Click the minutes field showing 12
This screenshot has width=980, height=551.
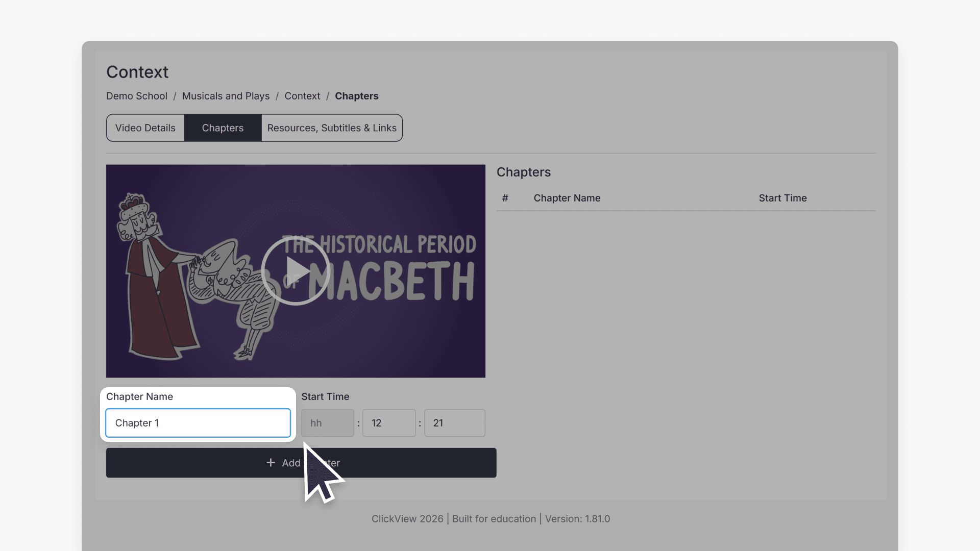pyautogui.click(x=389, y=423)
